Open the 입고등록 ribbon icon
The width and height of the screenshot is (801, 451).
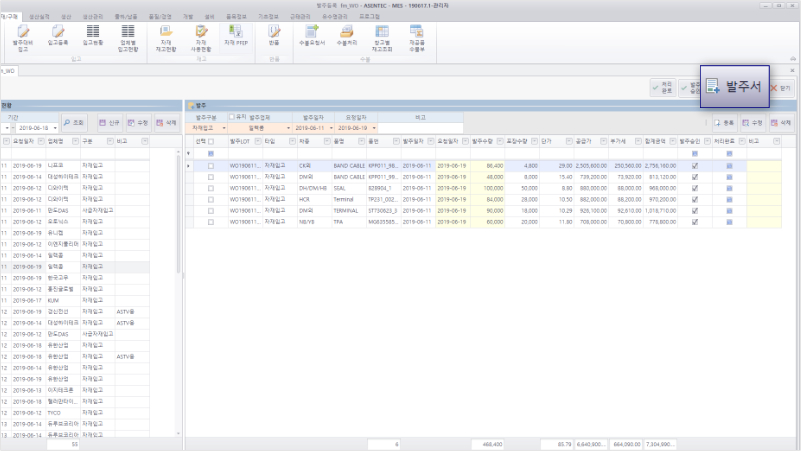58,37
